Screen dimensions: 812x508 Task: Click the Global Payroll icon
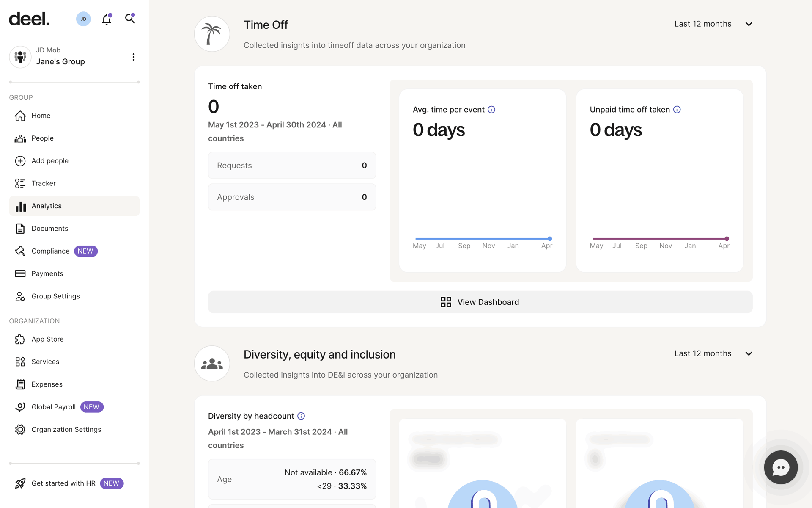pyautogui.click(x=20, y=407)
